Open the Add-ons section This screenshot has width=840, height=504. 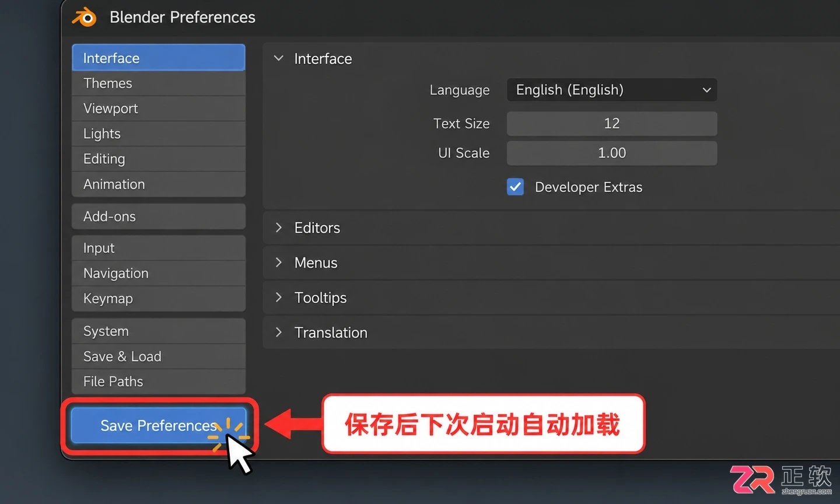coord(159,216)
